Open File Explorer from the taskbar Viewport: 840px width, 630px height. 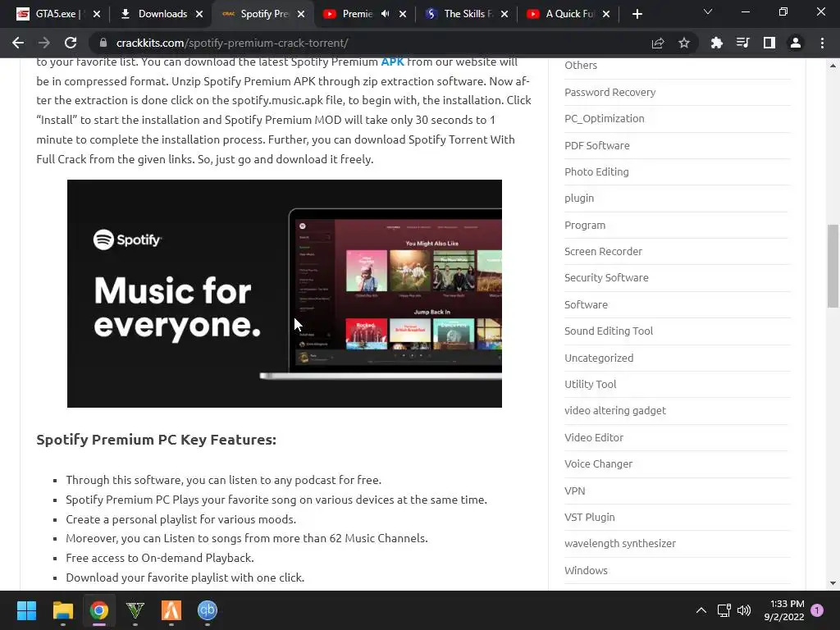pos(62,610)
